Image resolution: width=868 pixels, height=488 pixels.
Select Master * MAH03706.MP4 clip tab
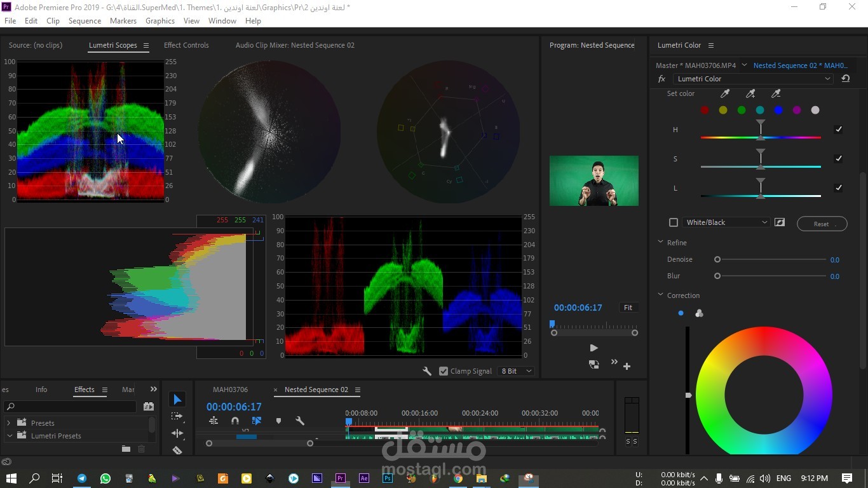pos(696,65)
